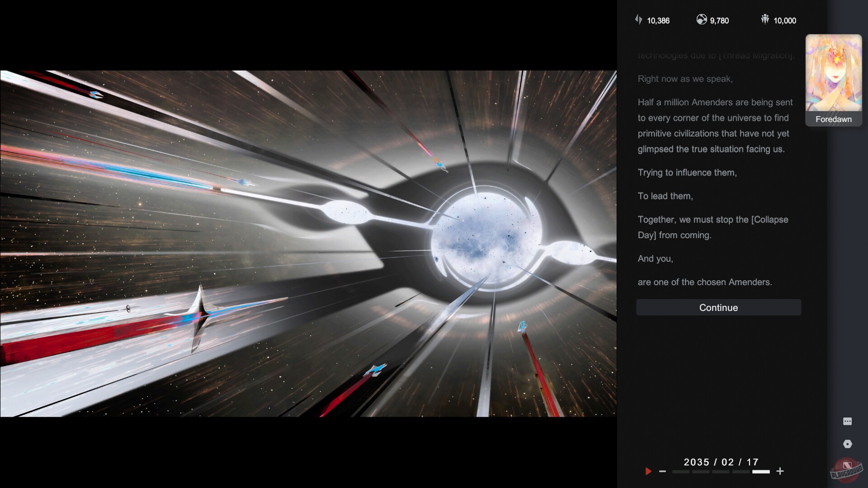Image resolution: width=868 pixels, height=488 pixels.
Task: Decrease game speed with the minus icon
Action: [662, 471]
